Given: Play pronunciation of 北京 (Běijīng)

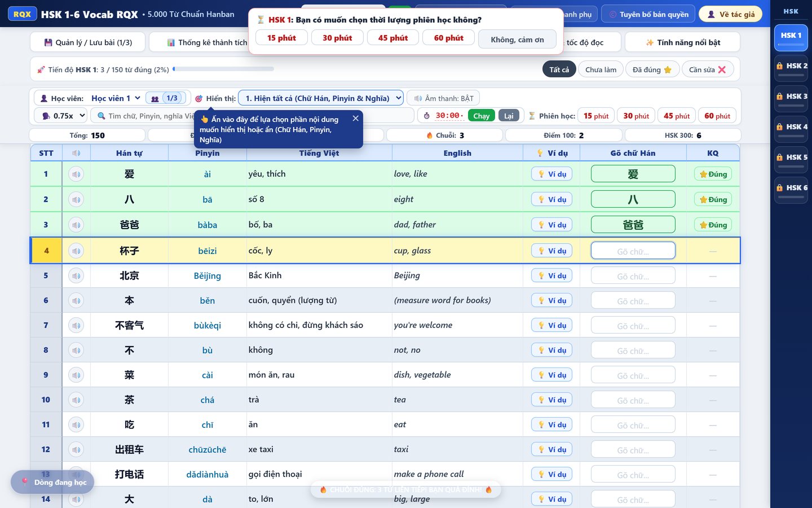Looking at the screenshot, I should 76,276.
